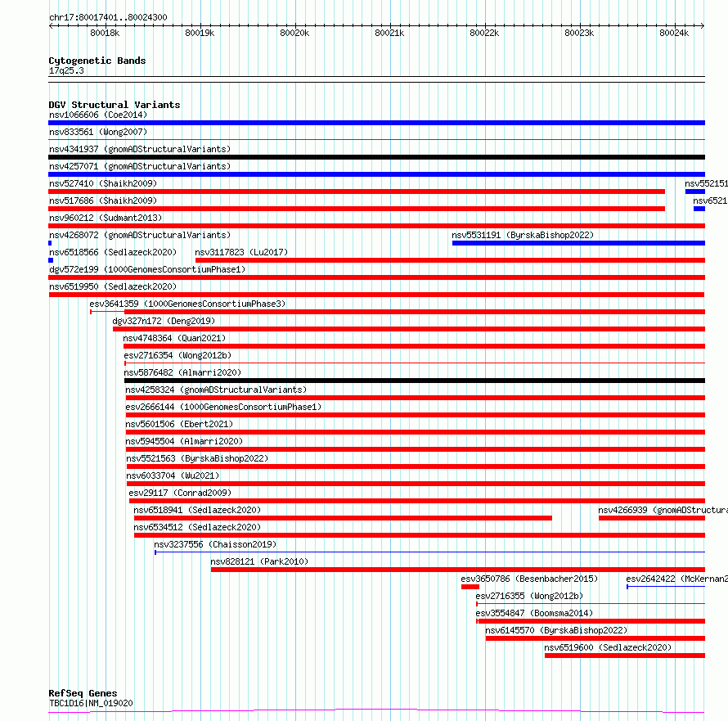Select the esv3641359 1000Genomes Phase3 label

tap(187, 304)
